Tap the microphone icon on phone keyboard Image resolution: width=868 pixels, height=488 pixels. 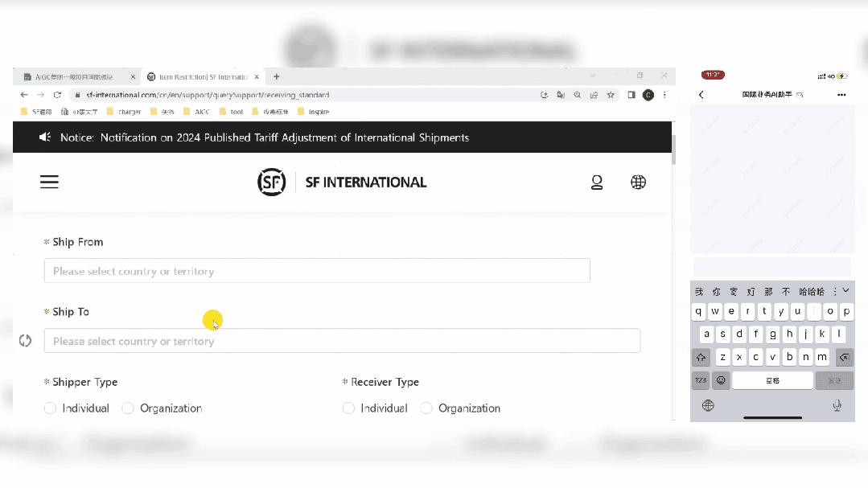[x=837, y=405]
